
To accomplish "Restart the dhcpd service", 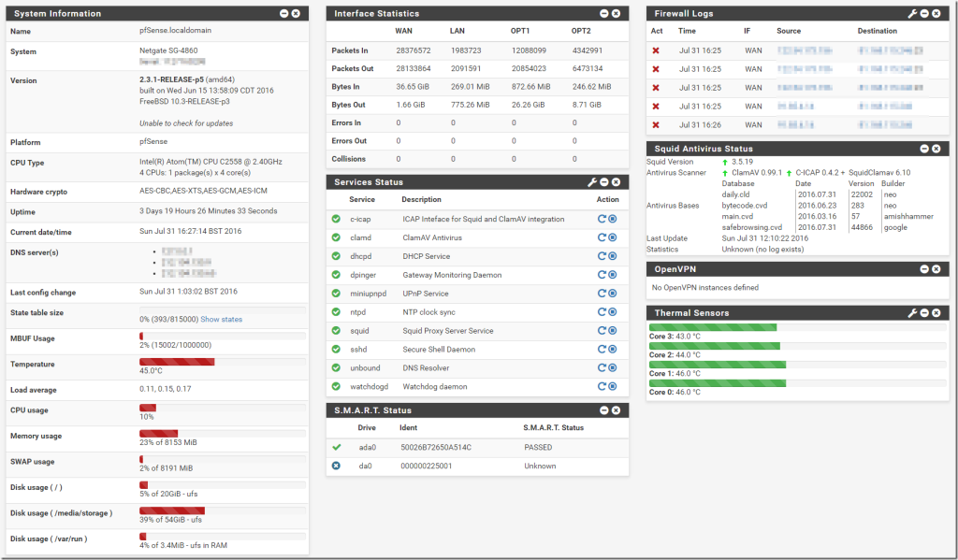I will coord(602,256).
